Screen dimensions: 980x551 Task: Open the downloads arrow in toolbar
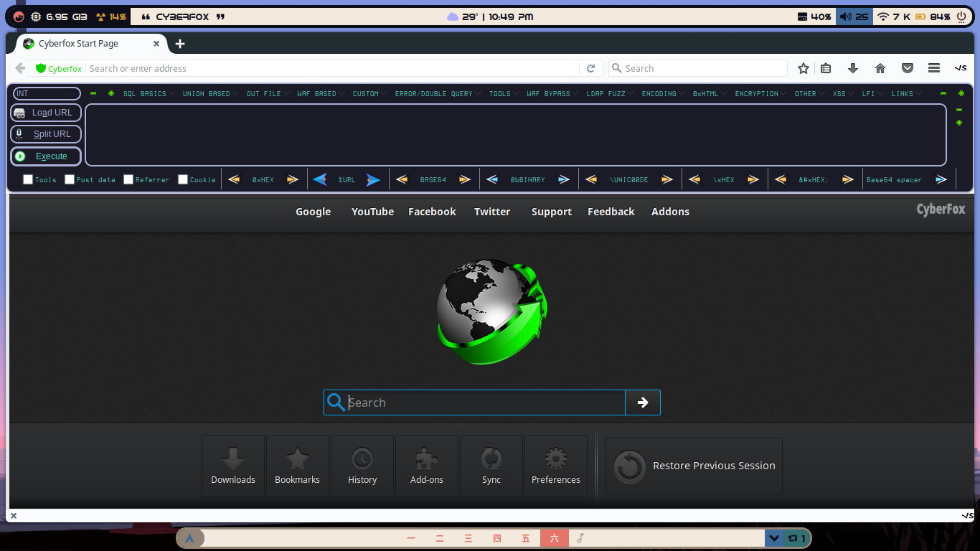click(x=853, y=68)
